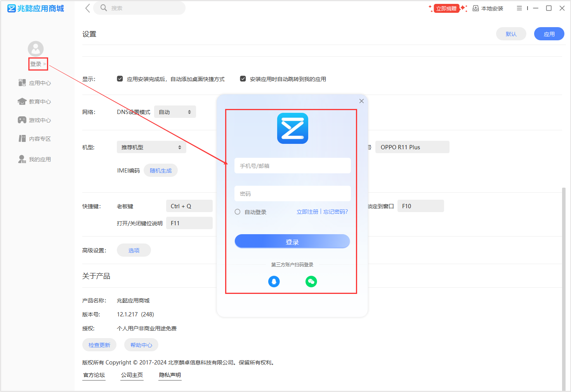Click the 立即注册 link
Image resolution: width=571 pixels, height=392 pixels.
pos(307,212)
